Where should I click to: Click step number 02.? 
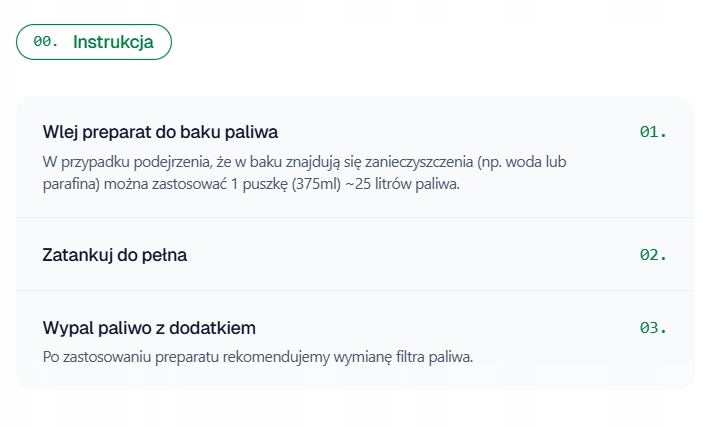653,255
